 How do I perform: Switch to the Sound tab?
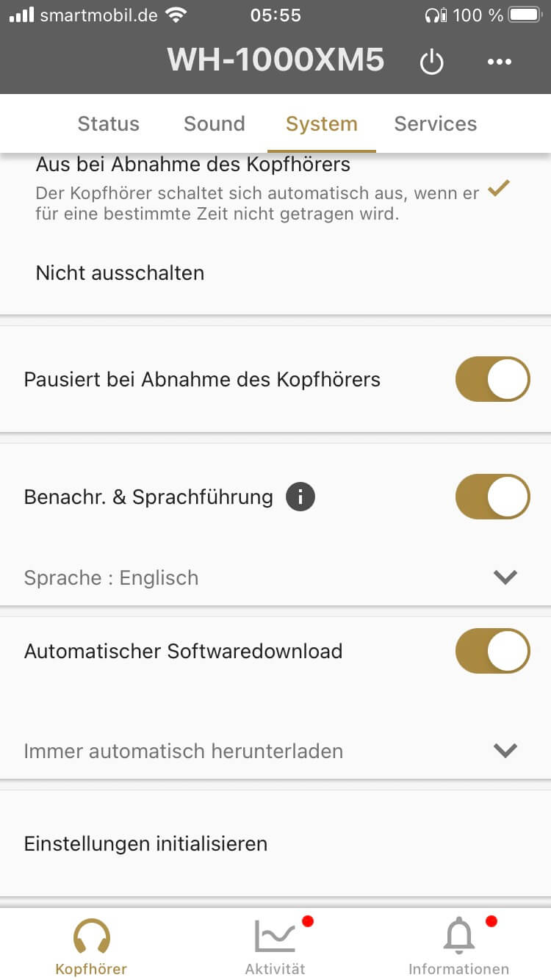[x=214, y=123]
